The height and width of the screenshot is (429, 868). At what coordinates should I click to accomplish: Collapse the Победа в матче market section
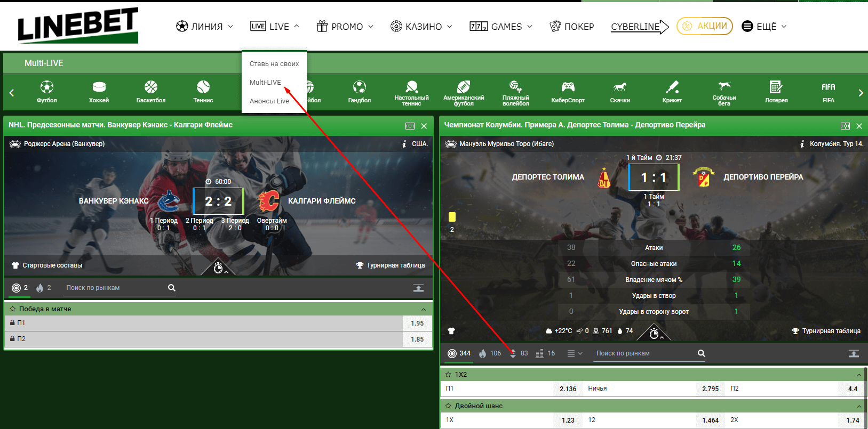click(x=424, y=309)
